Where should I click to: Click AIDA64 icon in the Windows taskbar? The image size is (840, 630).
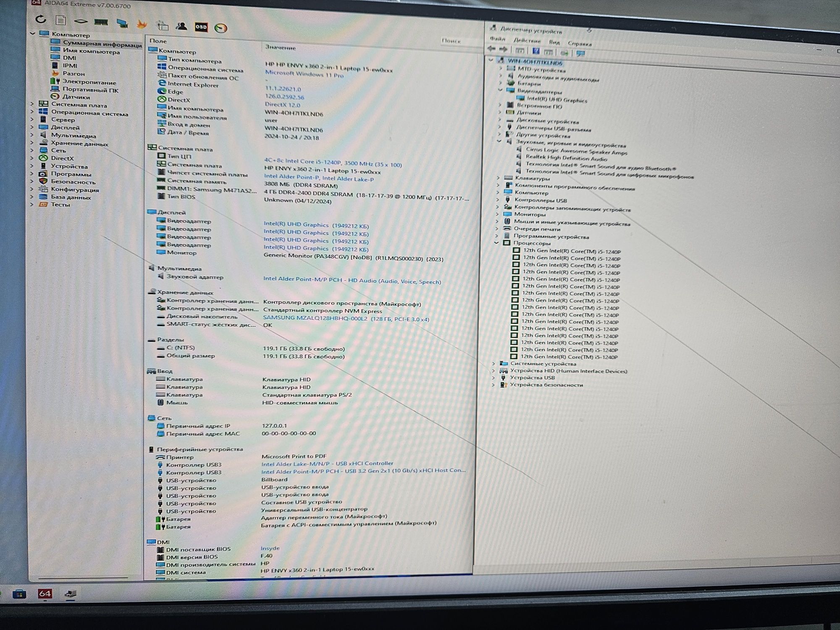(45, 593)
